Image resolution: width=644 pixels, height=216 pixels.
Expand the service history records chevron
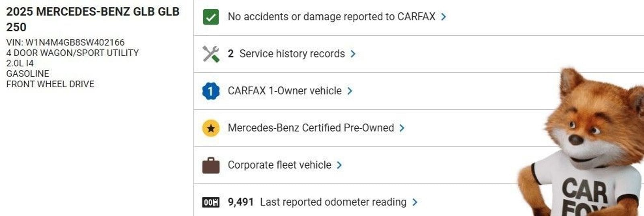[x=353, y=54]
